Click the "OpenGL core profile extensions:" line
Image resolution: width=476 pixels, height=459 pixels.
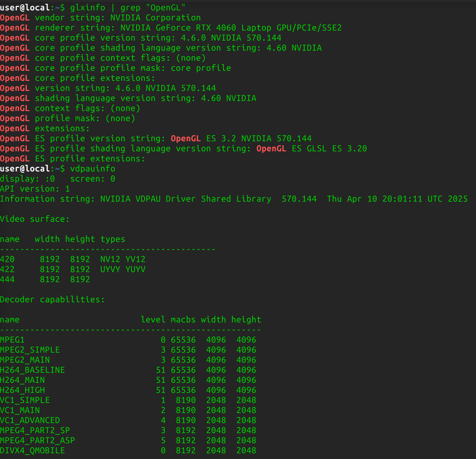78,78
